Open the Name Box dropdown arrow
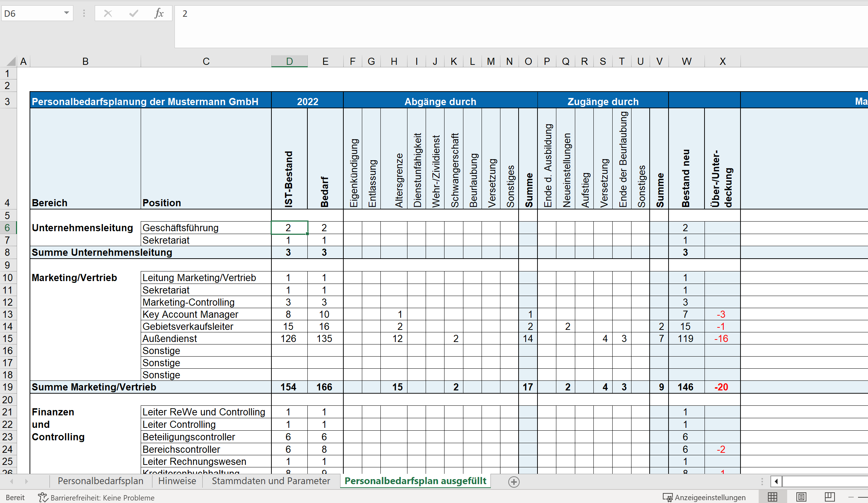The image size is (868, 503). pyautogui.click(x=66, y=13)
